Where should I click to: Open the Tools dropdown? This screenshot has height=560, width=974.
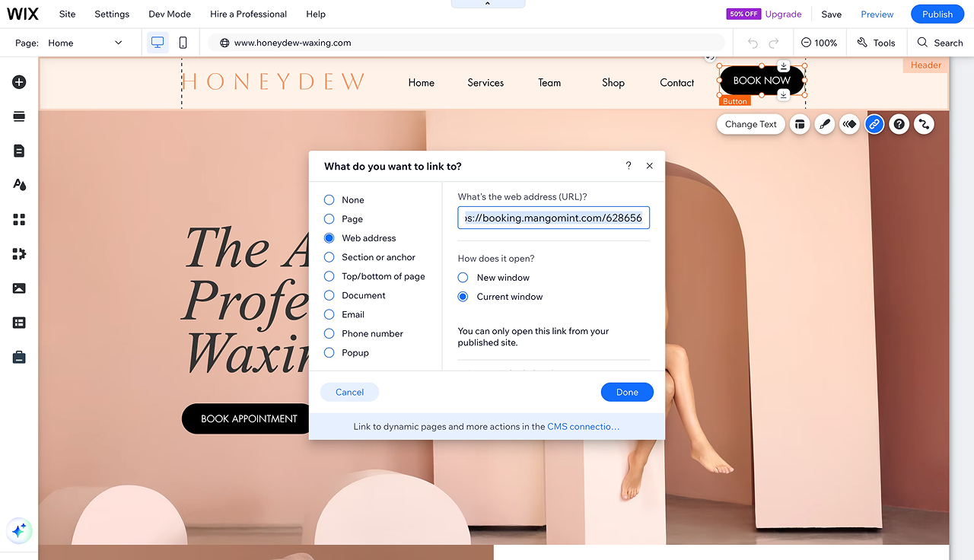pos(876,43)
